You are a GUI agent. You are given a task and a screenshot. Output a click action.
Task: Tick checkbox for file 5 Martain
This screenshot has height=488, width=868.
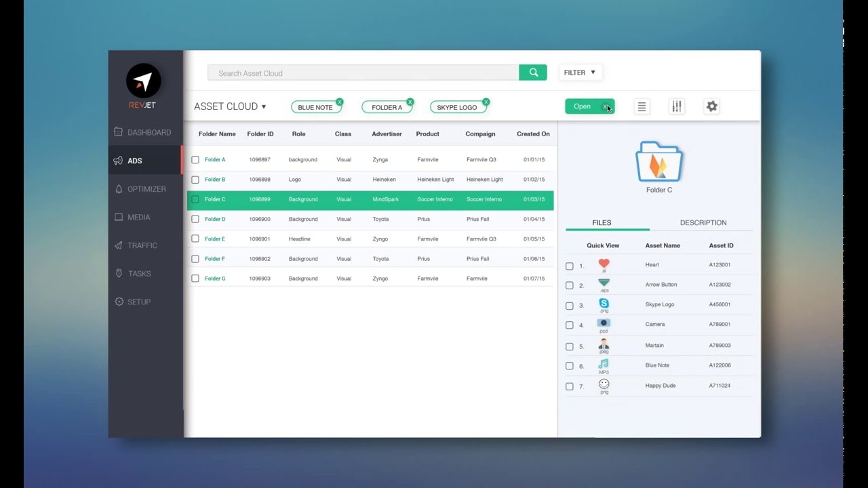point(570,346)
